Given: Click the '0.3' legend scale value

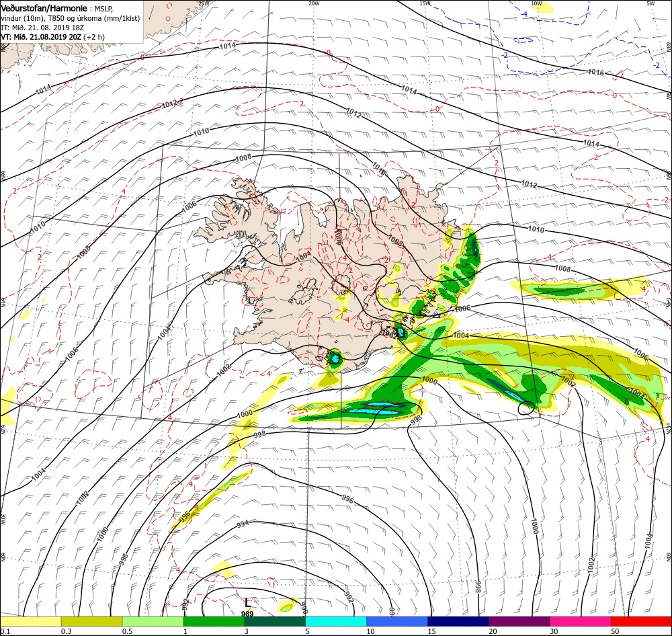Looking at the screenshot, I should click(x=67, y=631).
